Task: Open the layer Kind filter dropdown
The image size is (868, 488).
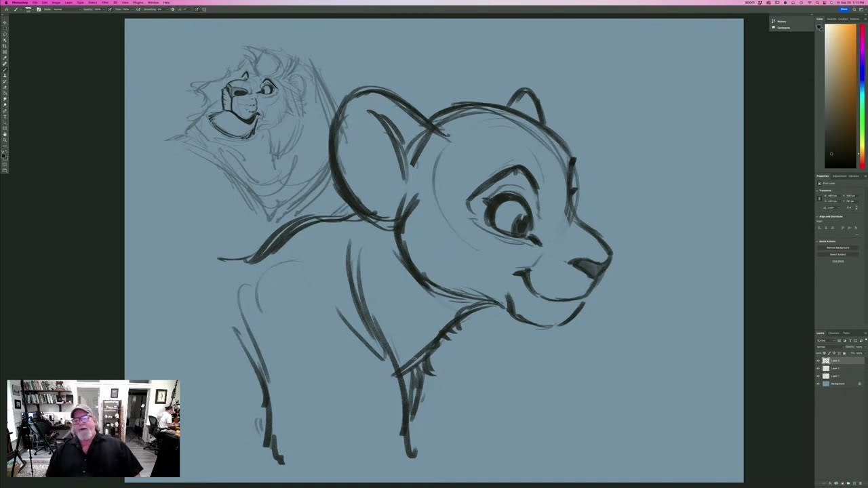Action: [x=825, y=340]
